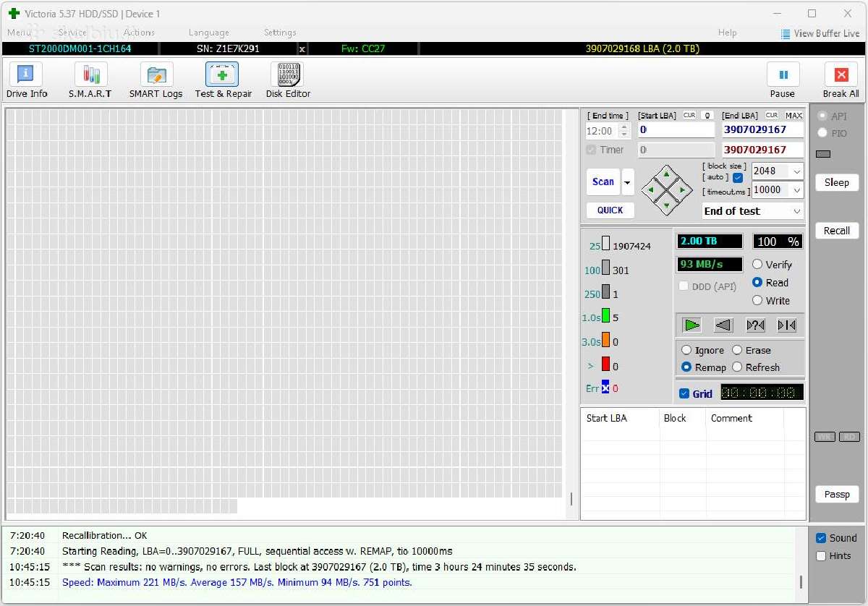The width and height of the screenshot is (868, 606).
Task: Click the Recall button
Action: [837, 231]
